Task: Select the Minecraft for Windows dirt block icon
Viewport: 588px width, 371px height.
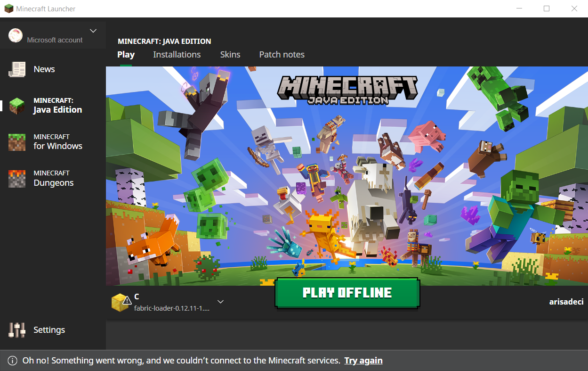Action: (17, 142)
